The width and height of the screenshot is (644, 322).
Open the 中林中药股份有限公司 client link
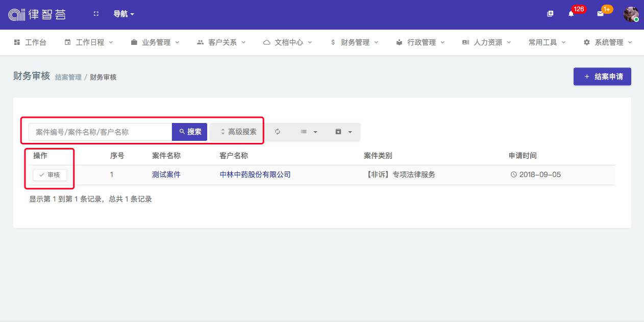[x=255, y=175]
